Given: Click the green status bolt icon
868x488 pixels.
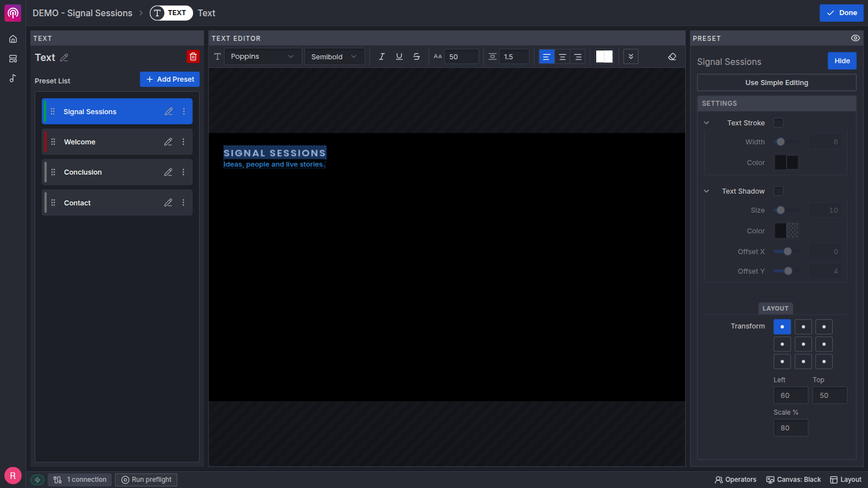Looking at the screenshot, I should (37, 480).
